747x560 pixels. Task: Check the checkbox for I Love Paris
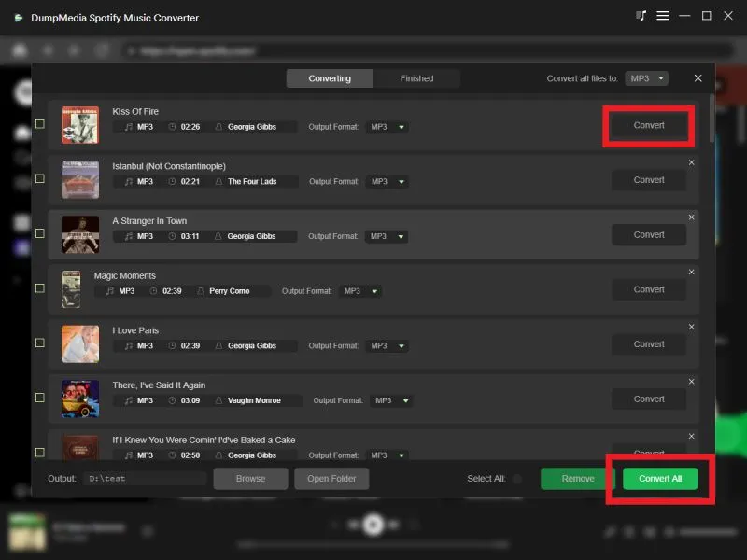(x=39, y=343)
